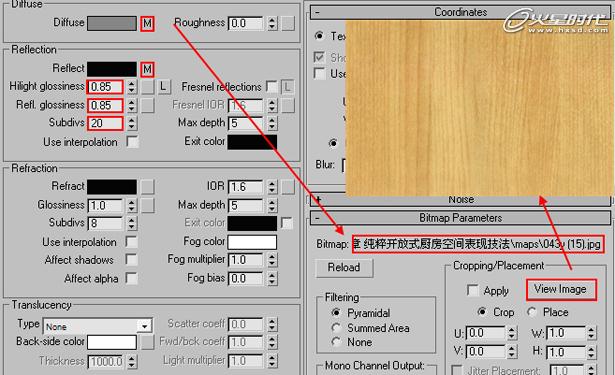This screenshot has width=615, height=375.
Task: Click the Reflection Subdivs value field
Action: coord(106,123)
